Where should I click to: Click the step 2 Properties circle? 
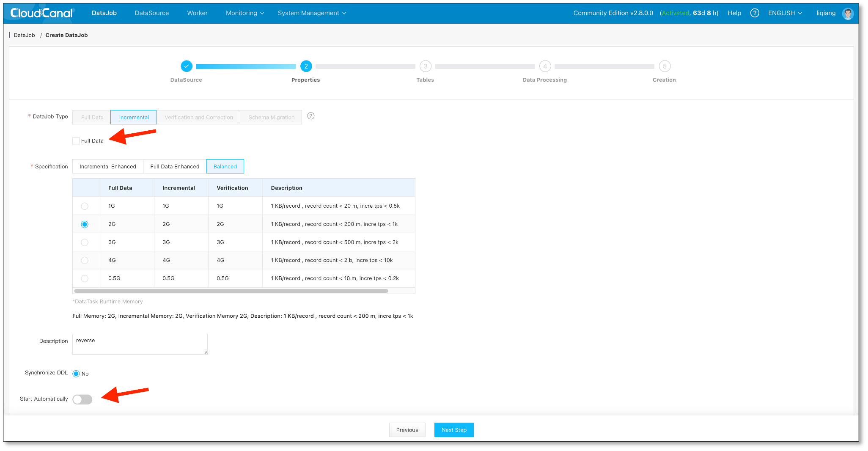coord(306,66)
